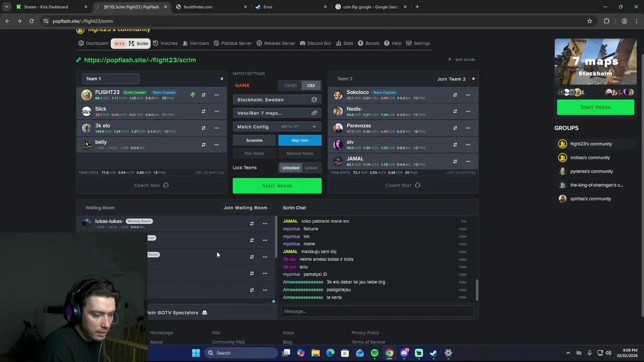This screenshot has height=362, width=644.
Task: Open Stockholm, Sweden server location dropdown
Action: pyautogui.click(x=277, y=100)
